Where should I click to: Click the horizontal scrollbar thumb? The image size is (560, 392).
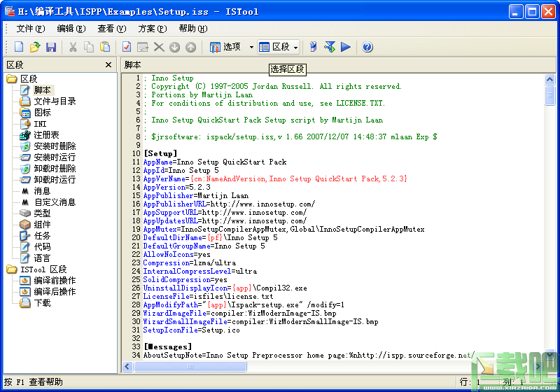pos(190,366)
